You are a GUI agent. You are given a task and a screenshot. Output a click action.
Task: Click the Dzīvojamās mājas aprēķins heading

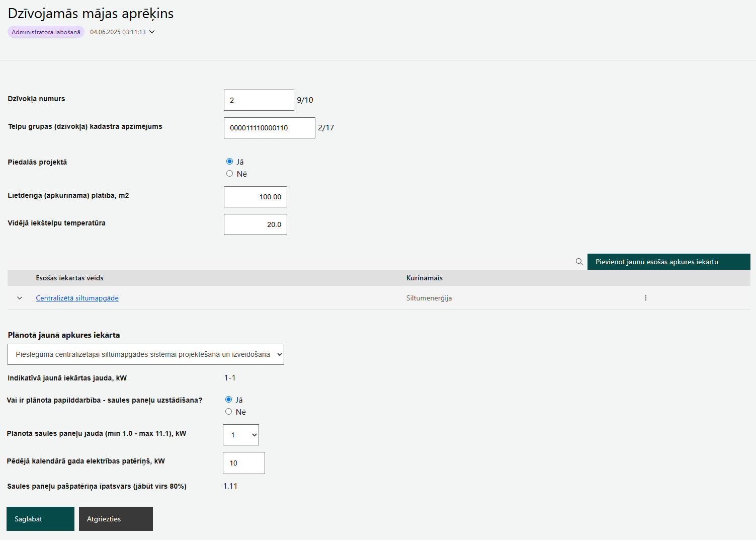91,14
